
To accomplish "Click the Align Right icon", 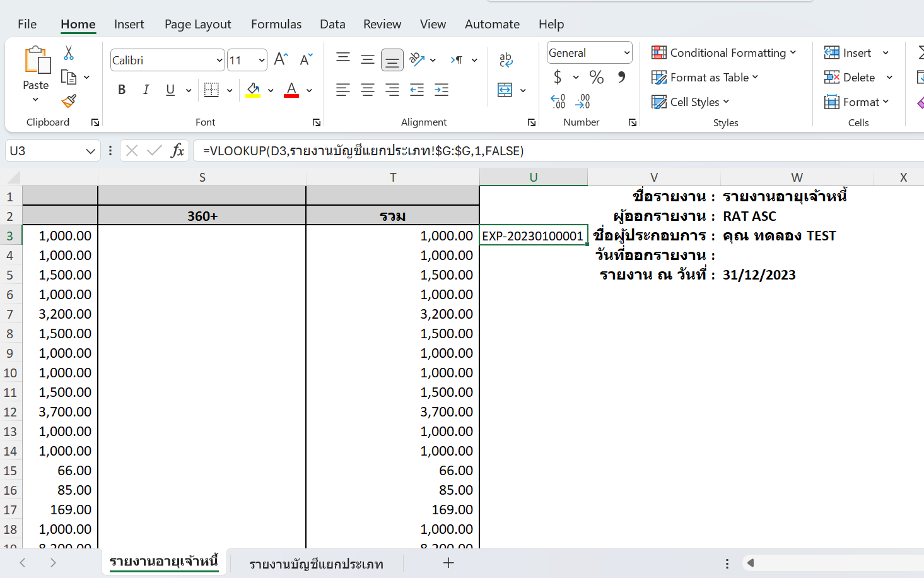I will [392, 90].
